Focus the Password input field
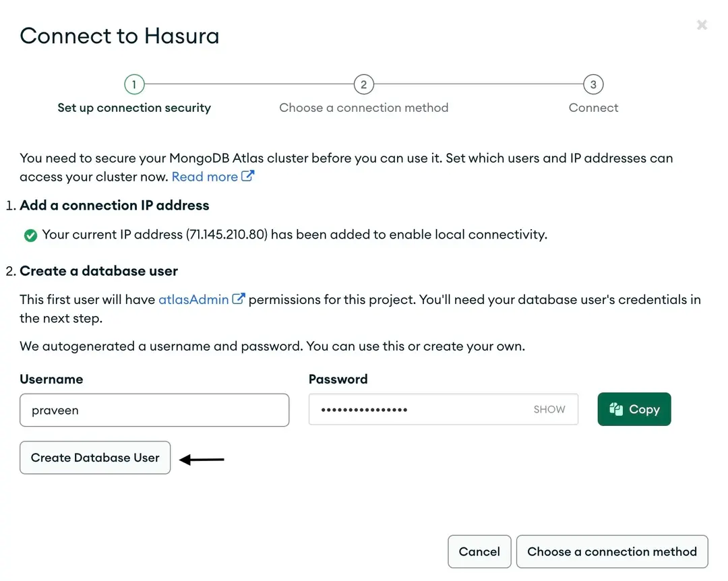Image resolution: width=728 pixels, height=581 pixels. [x=418, y=409]
